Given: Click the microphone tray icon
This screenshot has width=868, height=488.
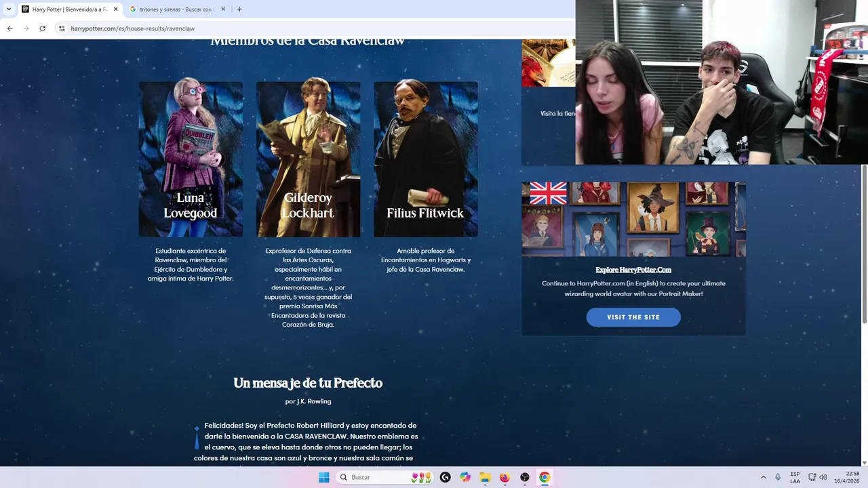Looking at the screenshot, I should coord(778,477).
